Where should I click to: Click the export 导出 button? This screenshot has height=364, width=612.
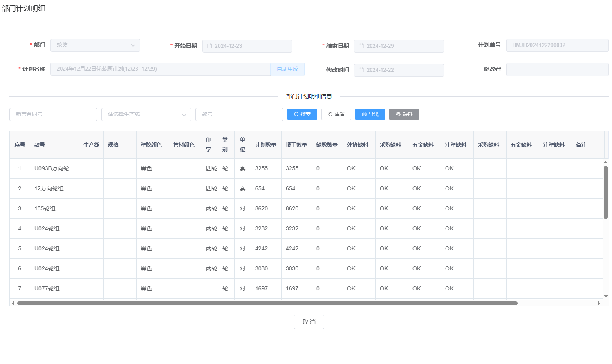pyautogui.click(x=370, y=114)
